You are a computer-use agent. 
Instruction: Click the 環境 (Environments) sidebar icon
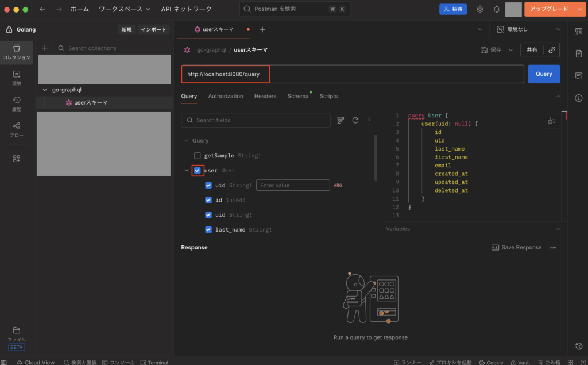[x=17, y=77]
